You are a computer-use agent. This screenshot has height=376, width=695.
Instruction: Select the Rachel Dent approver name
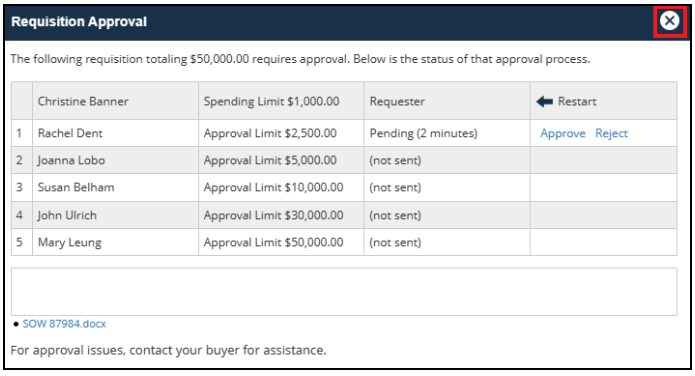point(70,133)
